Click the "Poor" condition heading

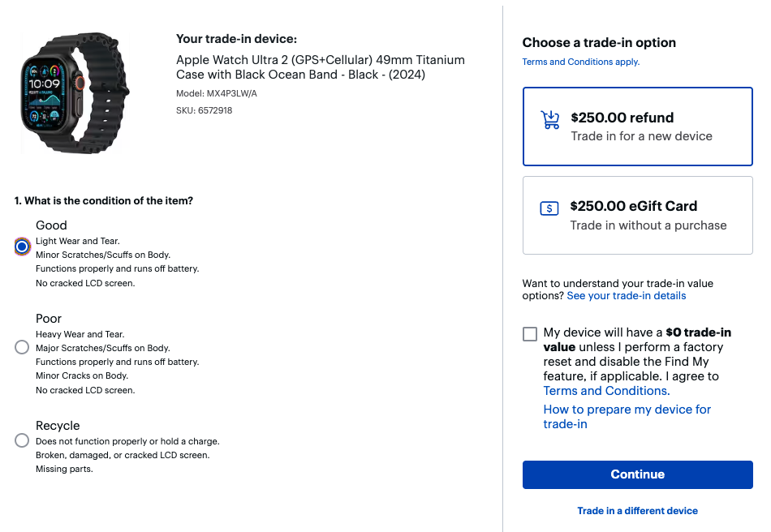(49, 319)
